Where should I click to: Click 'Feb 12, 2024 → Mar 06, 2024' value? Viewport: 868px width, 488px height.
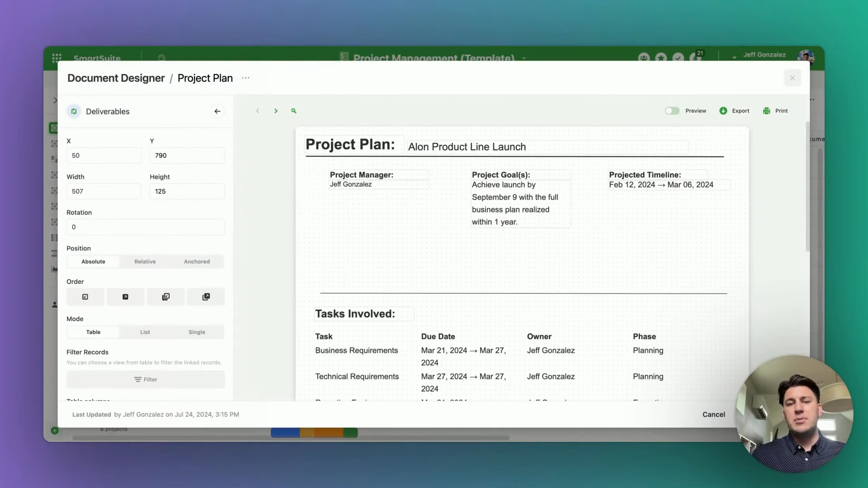[x=661, y=185]
